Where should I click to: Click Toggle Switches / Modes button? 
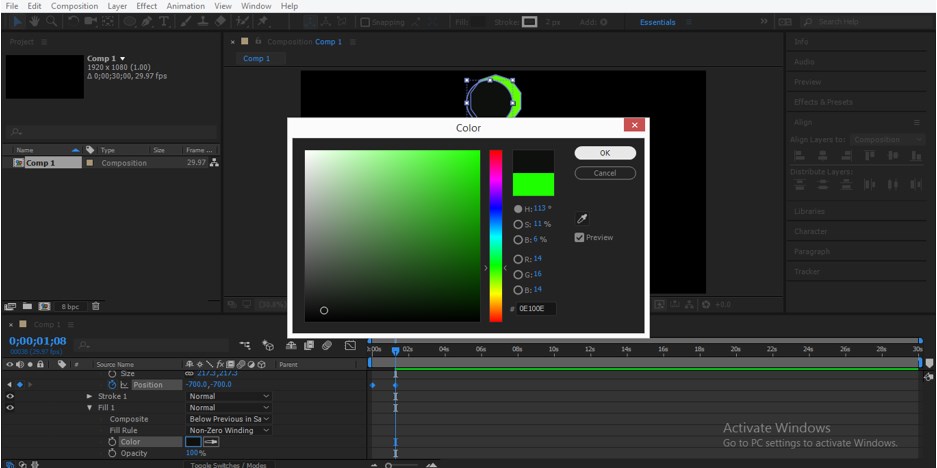coord(228,465)
